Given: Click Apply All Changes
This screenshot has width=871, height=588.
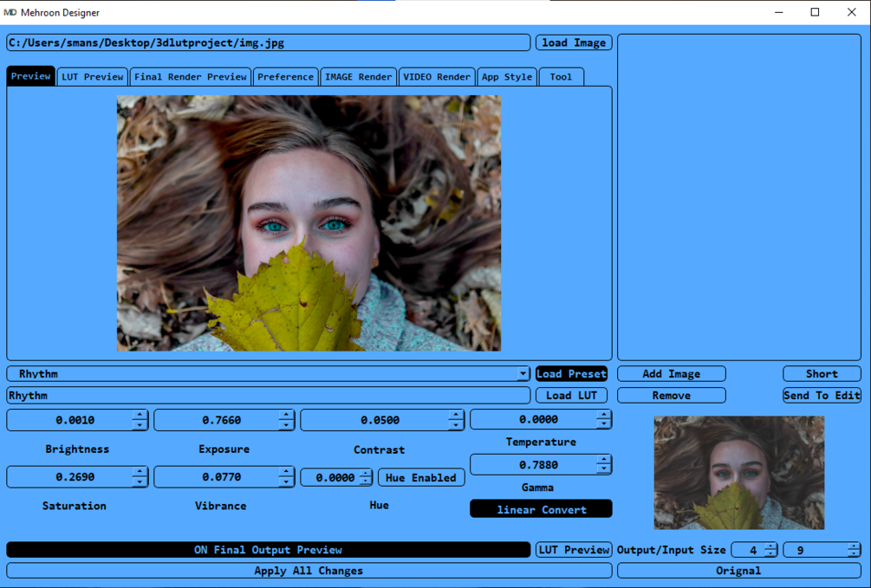Looking at the screenshot, I should click(x=309, y=571).
